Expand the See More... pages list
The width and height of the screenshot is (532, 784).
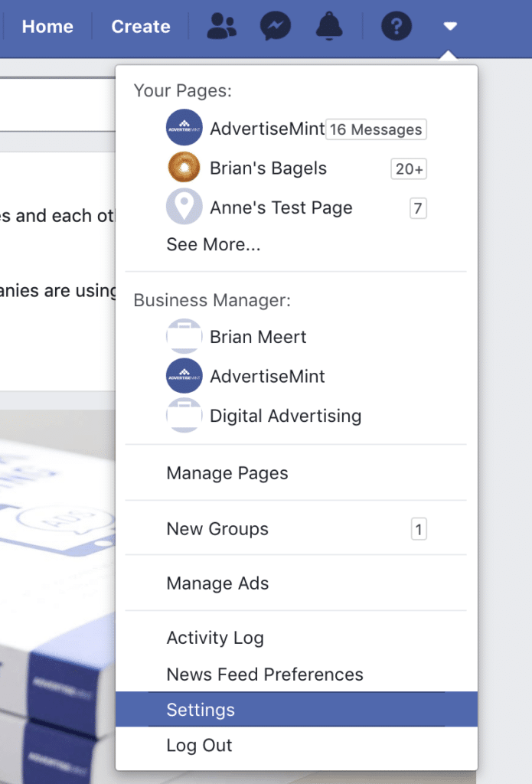point(214,244)
